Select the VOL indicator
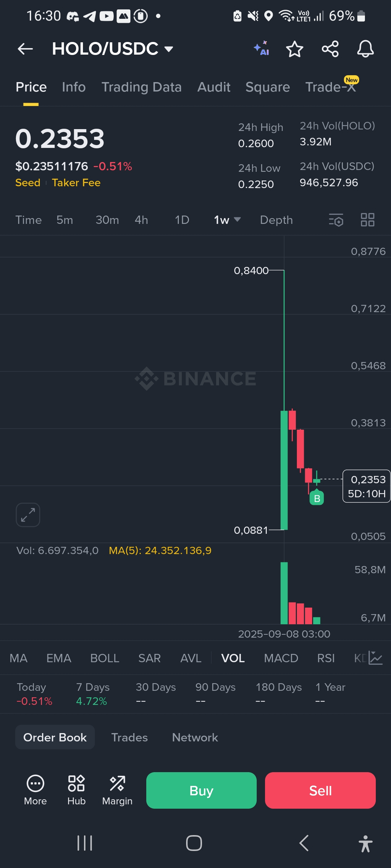This screenshot has width=391, height=868. click(233, 658)
